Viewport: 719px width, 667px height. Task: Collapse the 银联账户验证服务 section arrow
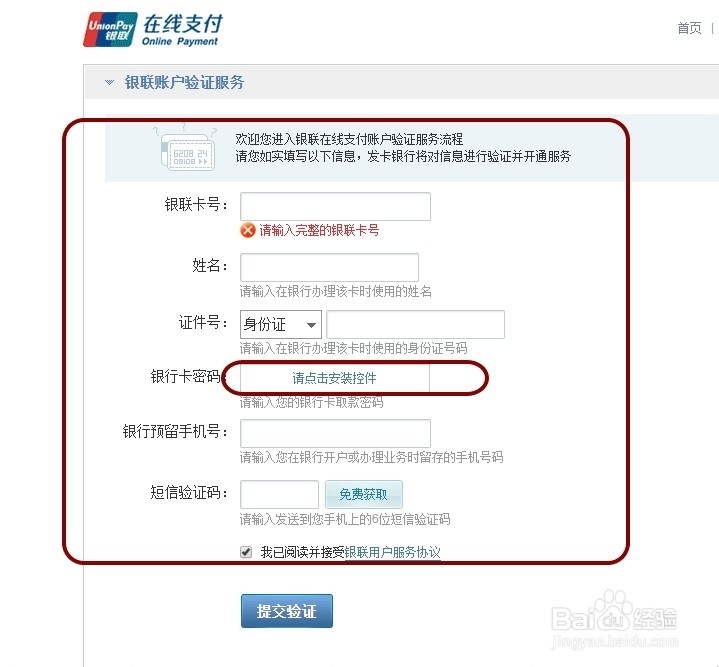pyautogui.click(x=109, y=83)
